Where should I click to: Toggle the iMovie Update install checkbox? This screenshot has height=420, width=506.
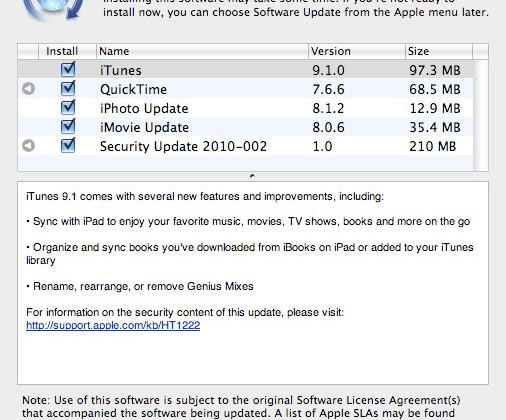tap(68, 126)
